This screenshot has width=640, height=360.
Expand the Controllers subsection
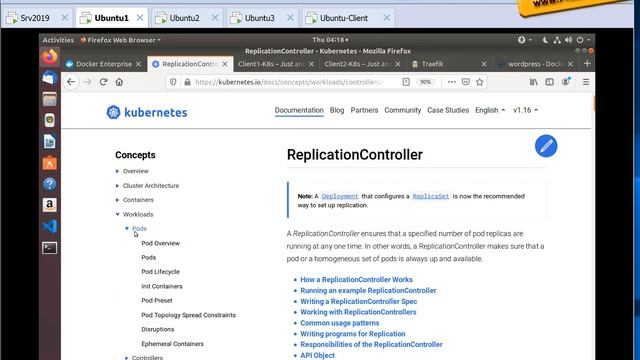tap(126, 358)
